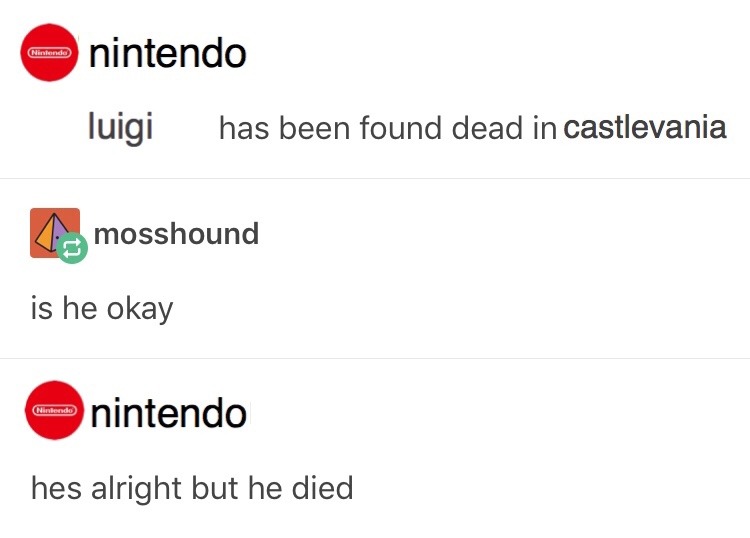Click the divider line above the final nintendo reply
The width and height of the screenshot is (750, 538).
(x=375, y=358)
